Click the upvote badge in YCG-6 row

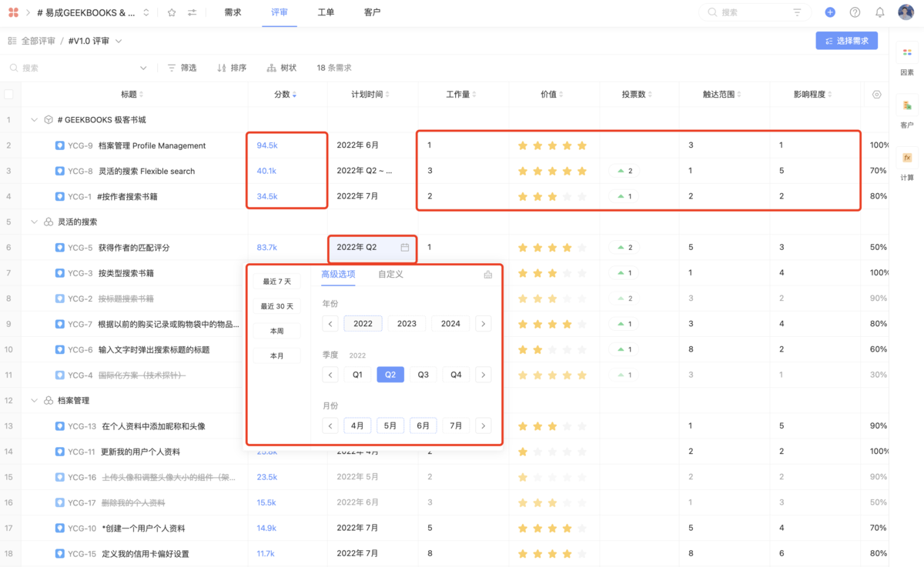coord(624,349)
